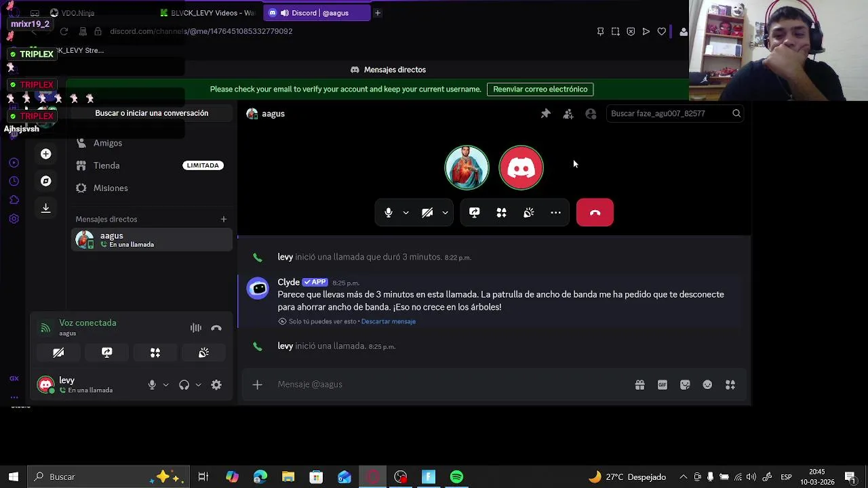
Task: Create a new DM with plus icon
Action: tap(224, 220)
